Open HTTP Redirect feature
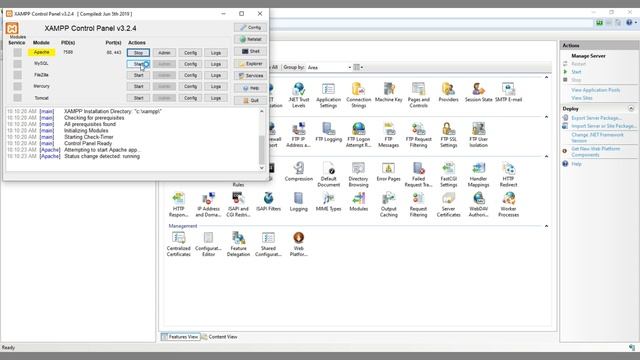This screenshot has height=360, width=640. click(x=508, y=174)
